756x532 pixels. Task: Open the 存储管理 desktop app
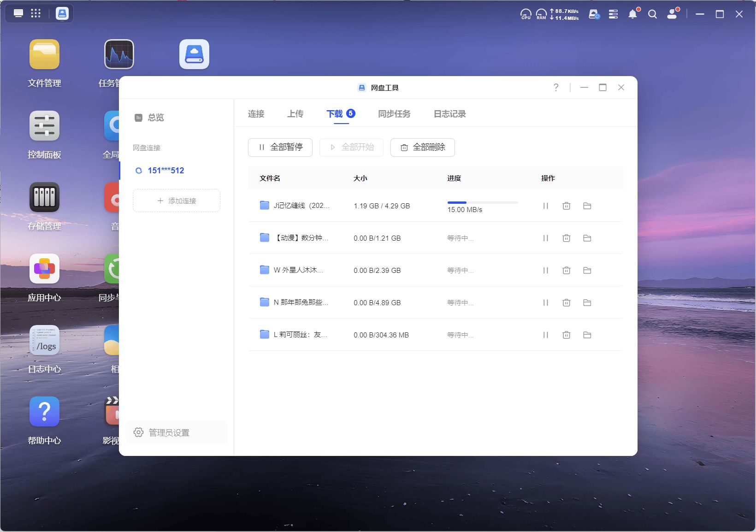[44, 197]
